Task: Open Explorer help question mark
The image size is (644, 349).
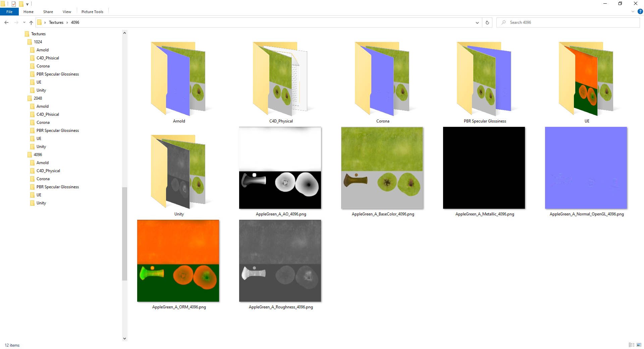Action: (x=640, y=11)
